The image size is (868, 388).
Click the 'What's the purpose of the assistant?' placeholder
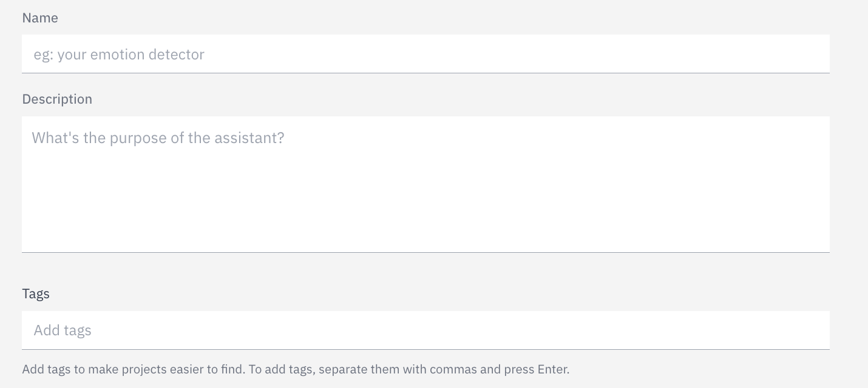(158, 138)
